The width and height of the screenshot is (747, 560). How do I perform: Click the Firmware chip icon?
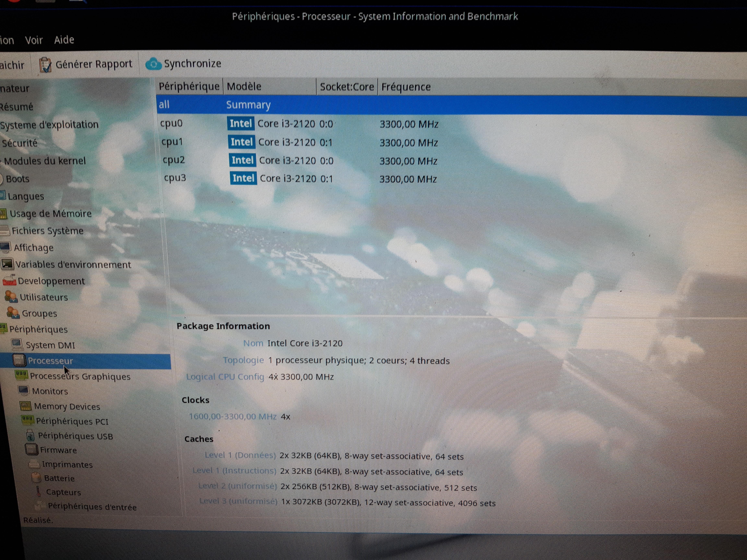pyautogui.click(x=32, y=449)
